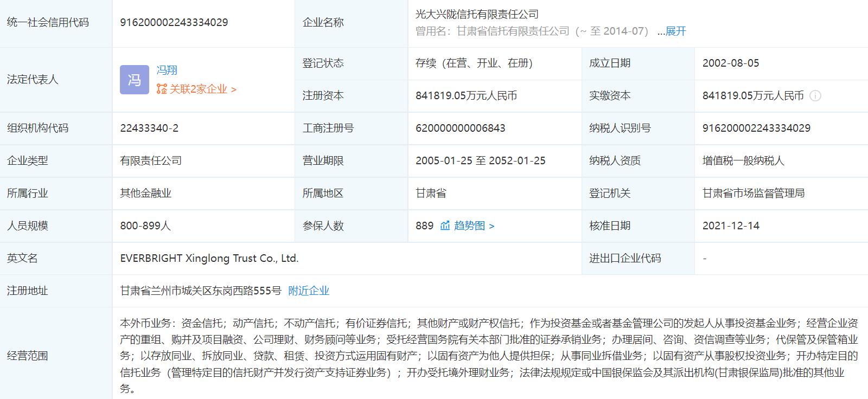Click the related-enterprises network icon
The image size is (868, 399).
coord(162,89)
